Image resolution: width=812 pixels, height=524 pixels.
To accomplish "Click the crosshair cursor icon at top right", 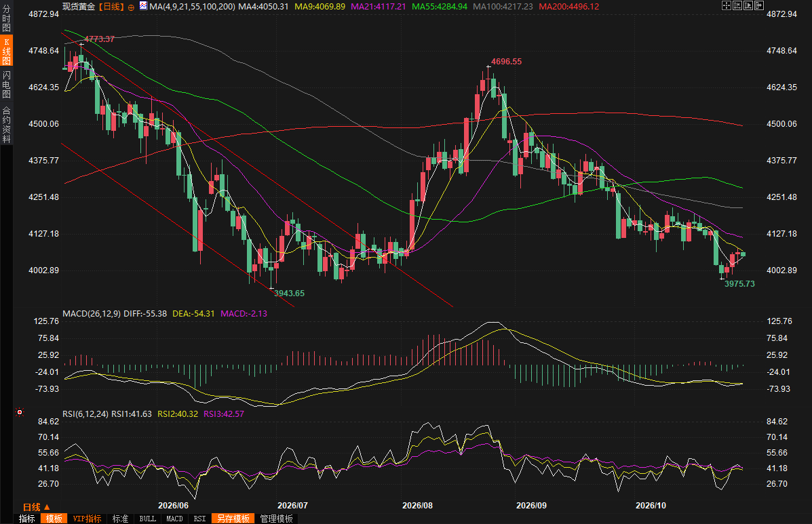I will [x=726, y=5].
